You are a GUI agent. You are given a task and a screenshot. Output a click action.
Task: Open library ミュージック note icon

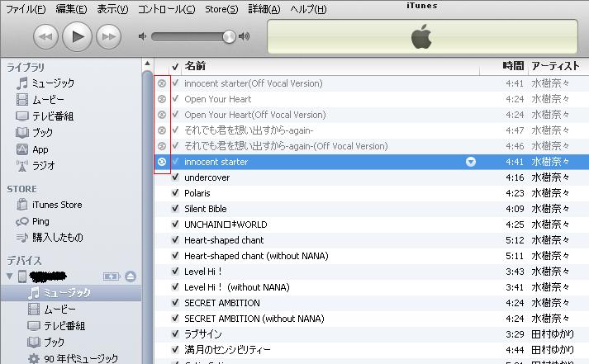point(22,83)
